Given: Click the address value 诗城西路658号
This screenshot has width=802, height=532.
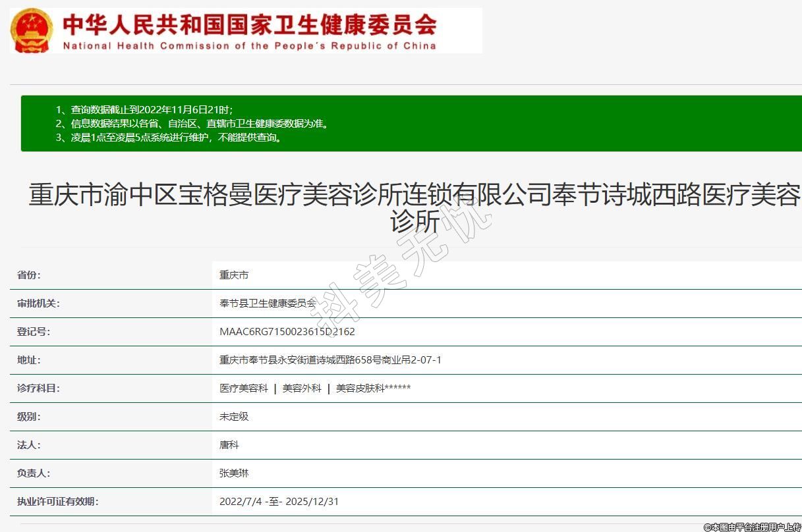Looking at the screenshot, I should [x=330, y=360].
